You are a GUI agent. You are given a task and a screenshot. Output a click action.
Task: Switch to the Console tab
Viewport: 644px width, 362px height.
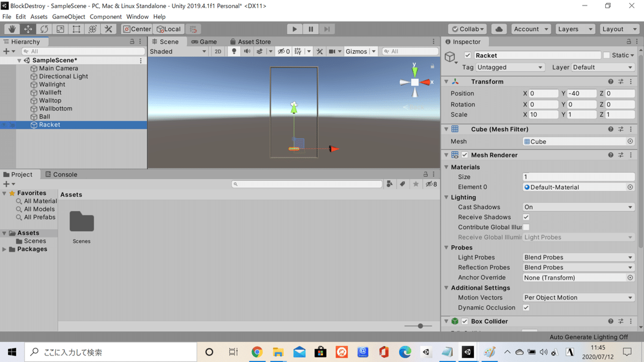click(61, 174)
